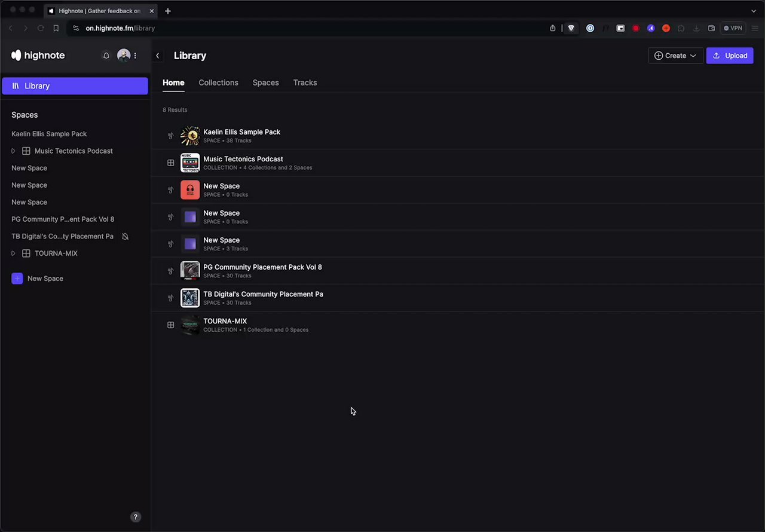
Task: Bookmark the page with the bookmark icon
Action: [x=56, y=28]
